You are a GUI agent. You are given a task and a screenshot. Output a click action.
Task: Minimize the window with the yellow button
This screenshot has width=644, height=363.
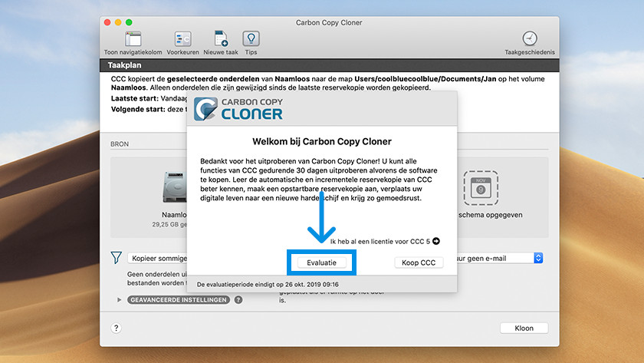(x=118, y=22)
